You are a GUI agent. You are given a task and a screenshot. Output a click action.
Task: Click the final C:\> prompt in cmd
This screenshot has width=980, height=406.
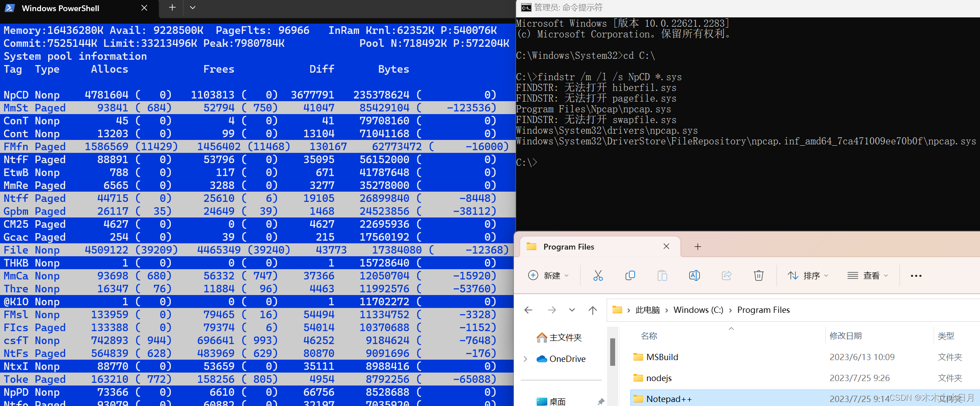click(527, 162)
